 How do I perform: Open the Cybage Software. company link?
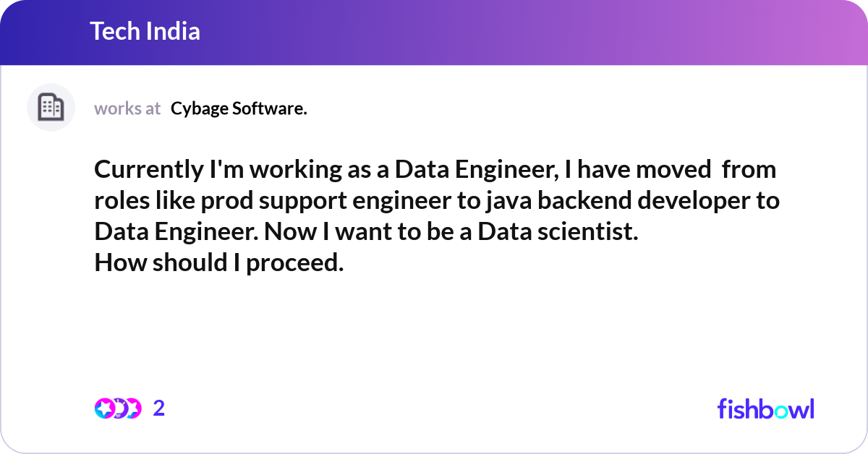click(239, 108)
